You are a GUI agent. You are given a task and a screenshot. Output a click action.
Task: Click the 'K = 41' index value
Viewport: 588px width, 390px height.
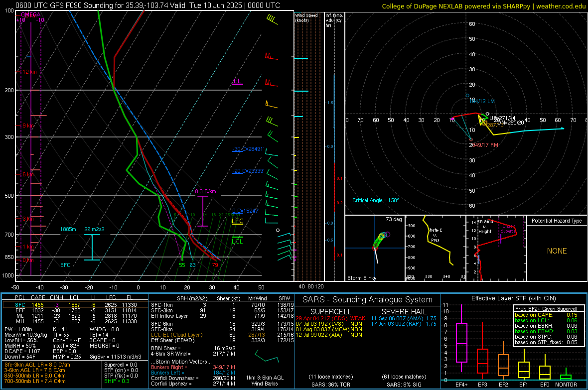59,329
